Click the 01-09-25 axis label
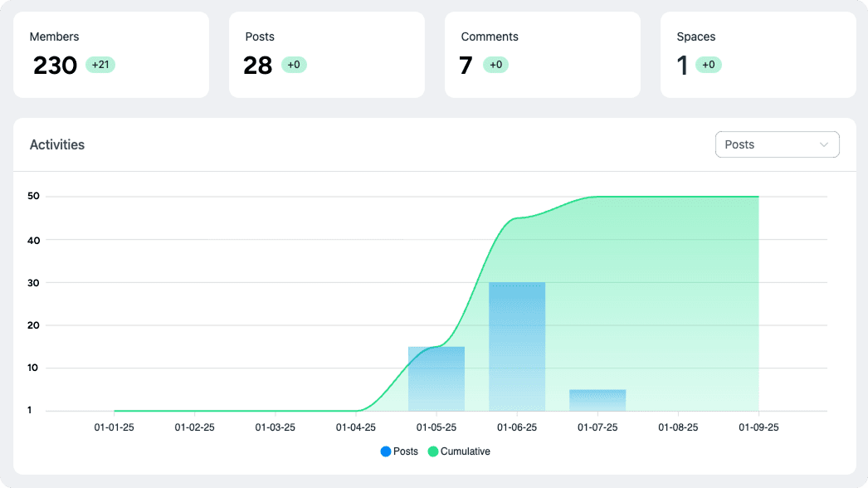Image resolution: width=868 pixels, height=488 pixels. [x=758, y=427]
